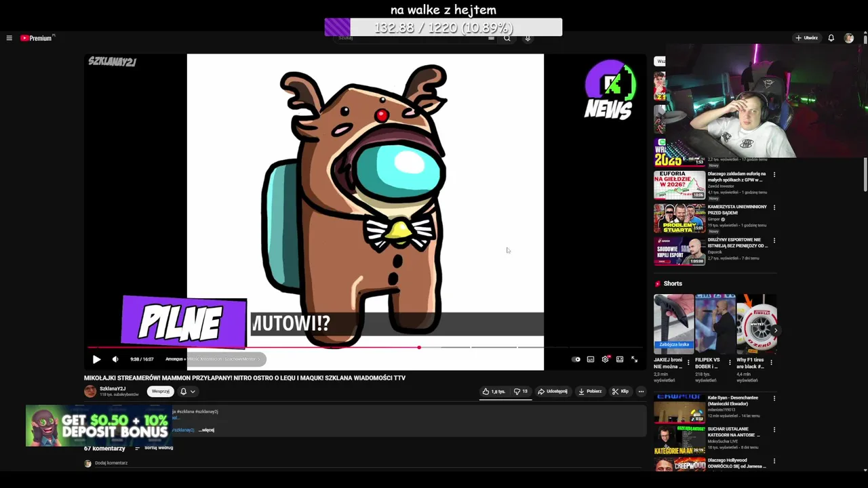This screenshot has width=868, height=488.
Task: Open Drużyny esportowe nie istnieją video
Action: click(737, 243)
